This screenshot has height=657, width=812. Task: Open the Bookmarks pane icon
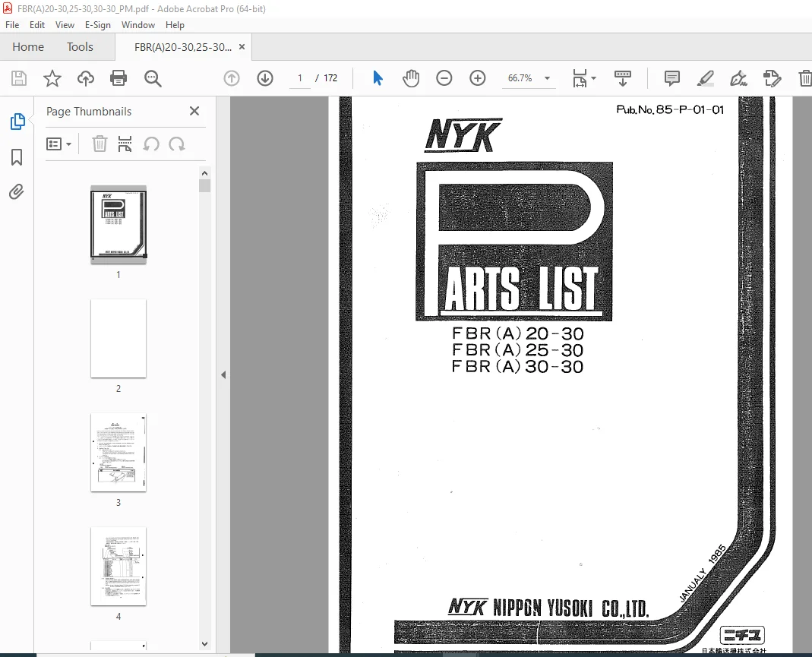click(x=17, y=157)
